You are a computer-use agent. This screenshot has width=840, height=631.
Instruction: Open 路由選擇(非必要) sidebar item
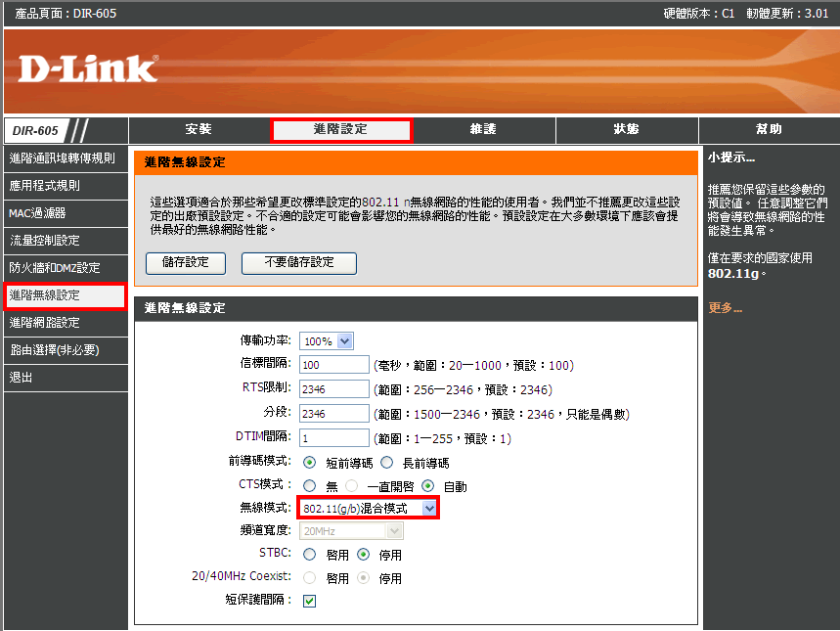pyautogui.click(x=66, y=350)
